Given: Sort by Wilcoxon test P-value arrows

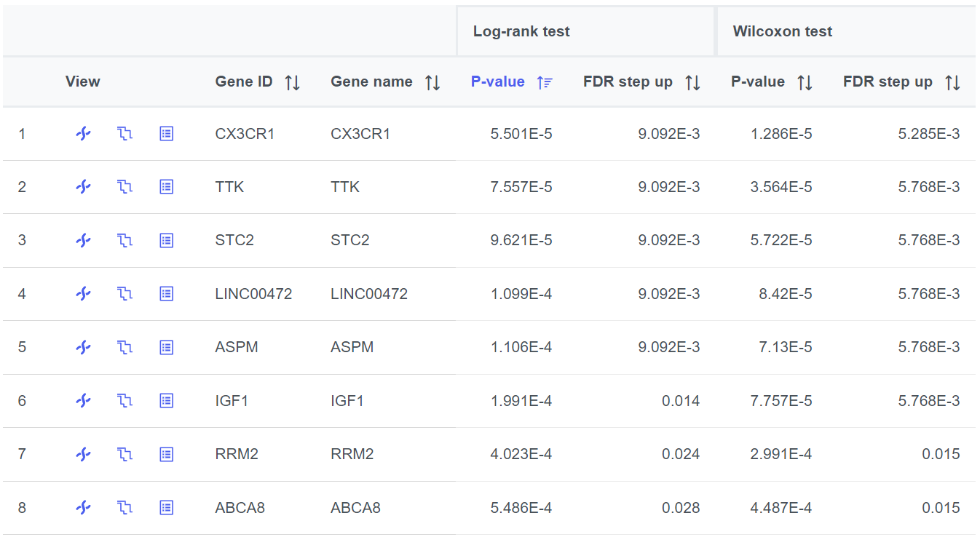Looking at the screenshot, I should tap(805, 82).
